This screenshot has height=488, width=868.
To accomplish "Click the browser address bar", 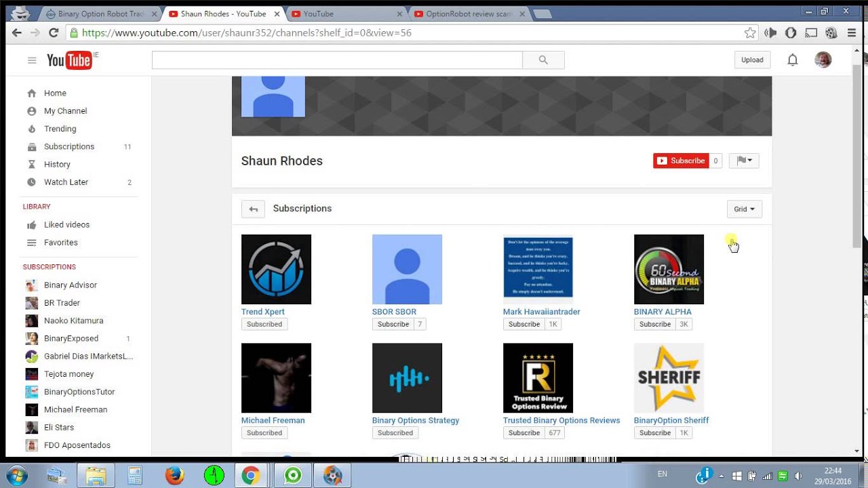I will tap(411, 33).
